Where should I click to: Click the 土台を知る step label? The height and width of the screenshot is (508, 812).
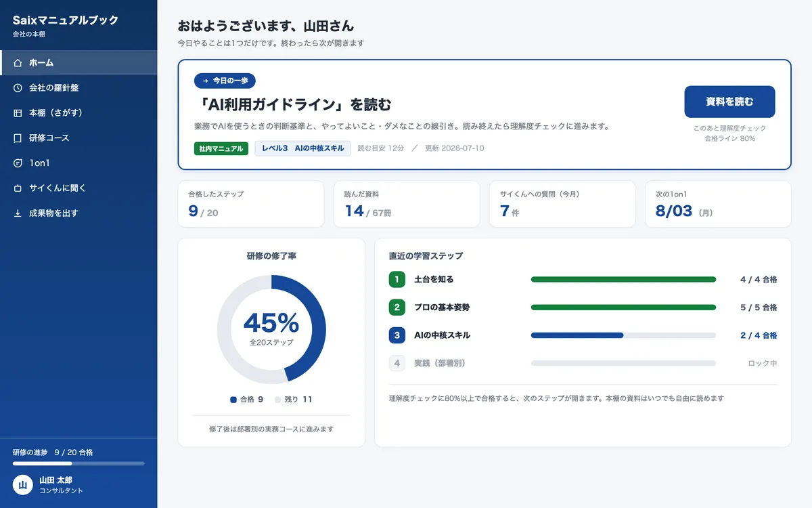[x=434, y=279]
